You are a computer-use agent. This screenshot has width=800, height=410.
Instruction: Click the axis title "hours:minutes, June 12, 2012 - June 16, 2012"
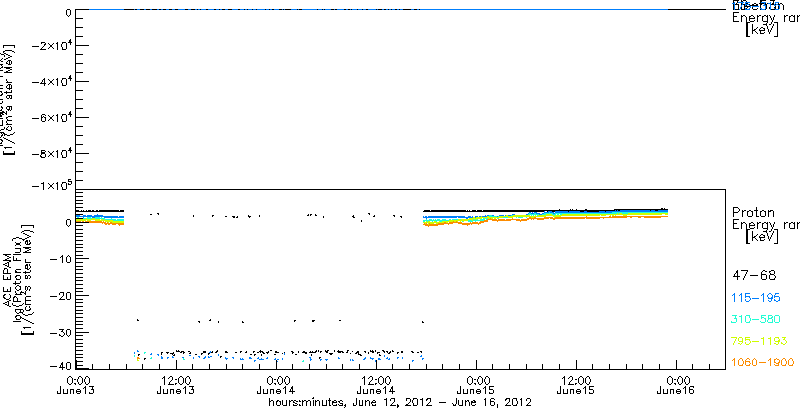pos(401,403)
